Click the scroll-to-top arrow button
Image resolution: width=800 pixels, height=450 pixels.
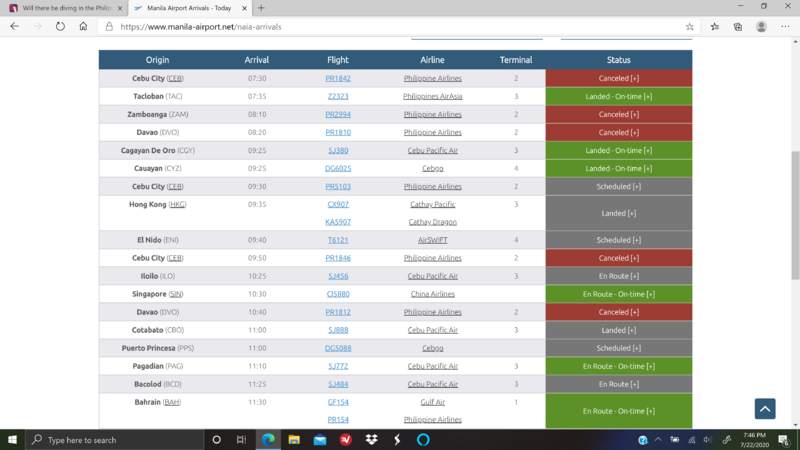click(764, 408)
